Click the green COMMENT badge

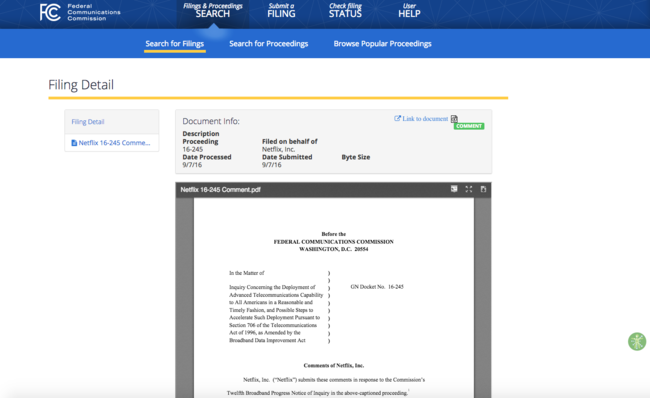[x=469, y=126]
